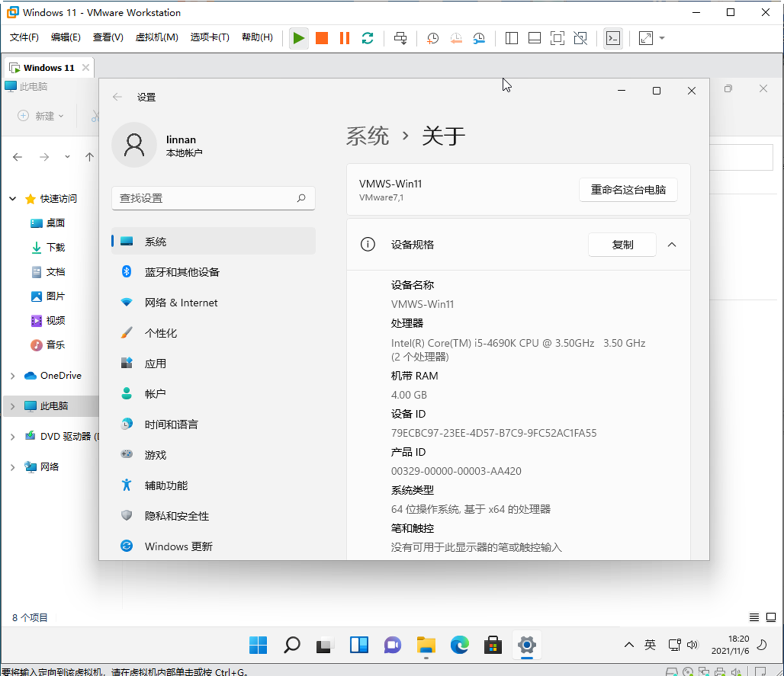This screenshot has height=676, width=784.
Task: Stop the virtual machine with orange square
Action: pyautogui.click(x=322, y=38)
